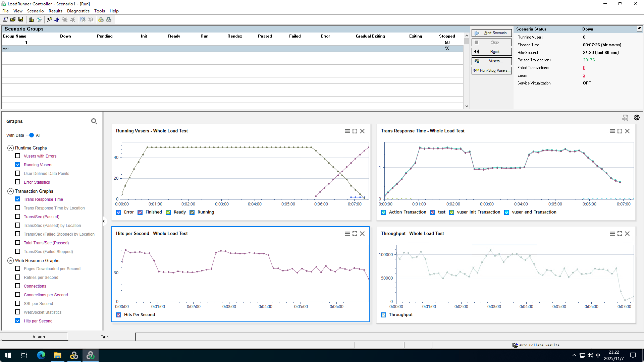The width and height of the screenshot is (644, 362).
Task: Collapse the Web Resource Graphs group
Action: 10,260
